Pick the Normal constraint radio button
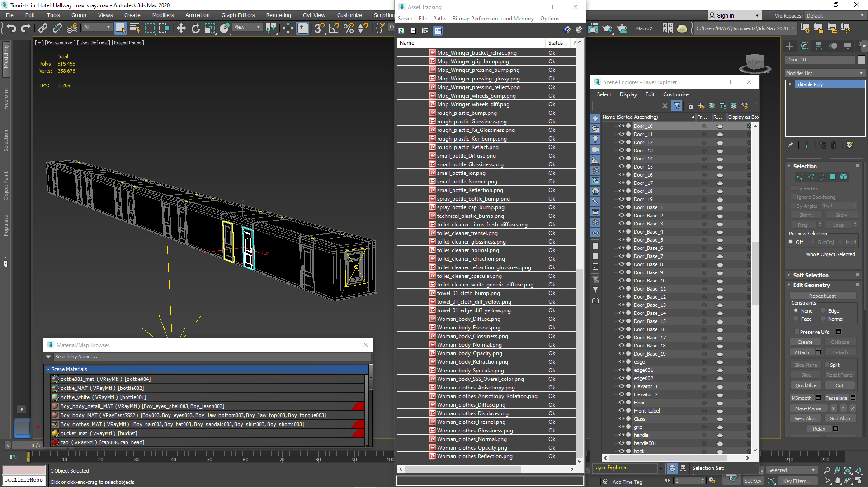Image resolution: width=868 pixels, height=488 pixels. [x=823, y=319]
